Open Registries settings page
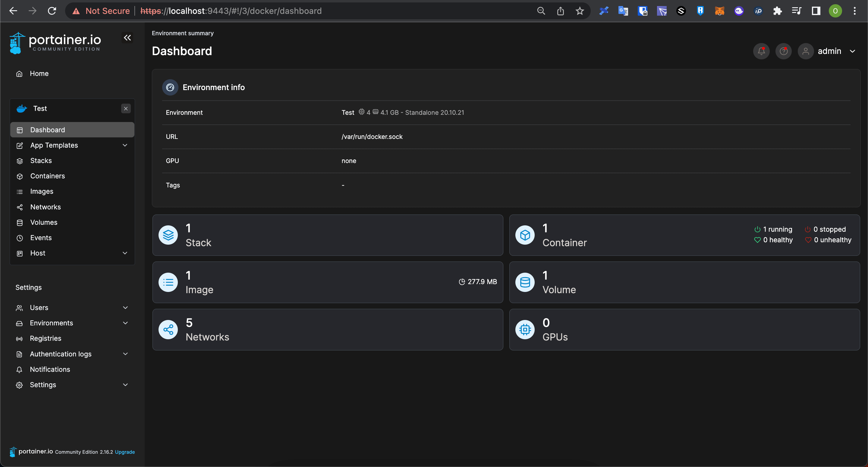868x467 pixels. 46,338
